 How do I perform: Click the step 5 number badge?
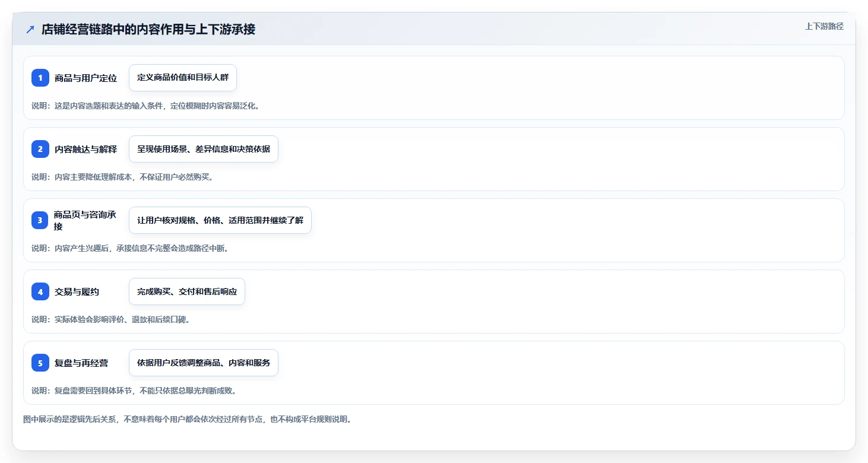pyautogui.click(x=40, y=363)
